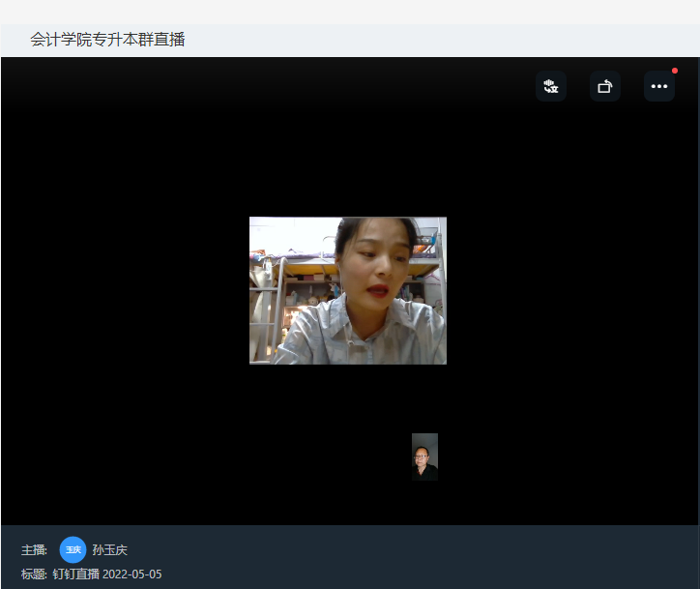Click the host name 孙玉庆
700x589 pixels.
pyautogui.click(x=110, y=549)
